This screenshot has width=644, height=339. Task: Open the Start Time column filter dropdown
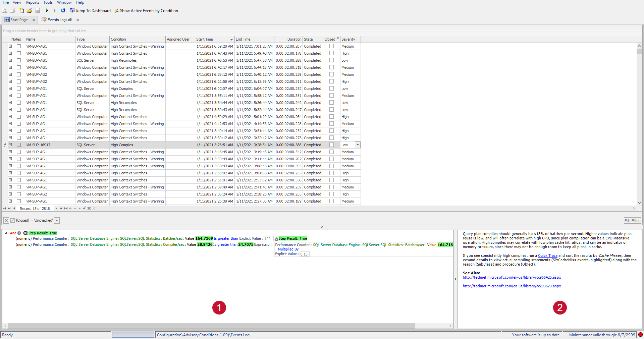[x=231, y=39]
